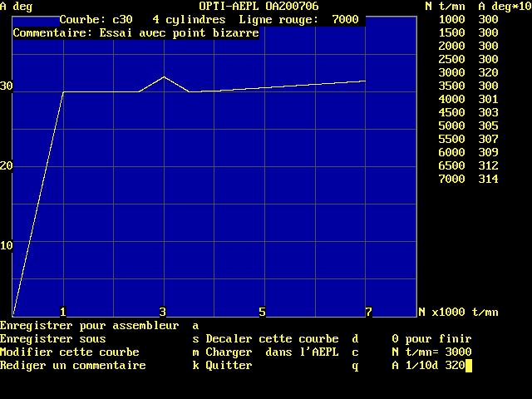Click the 'A 1/10d 320' input field
This screenshot has height=399, width=532.
coord(428,366)
